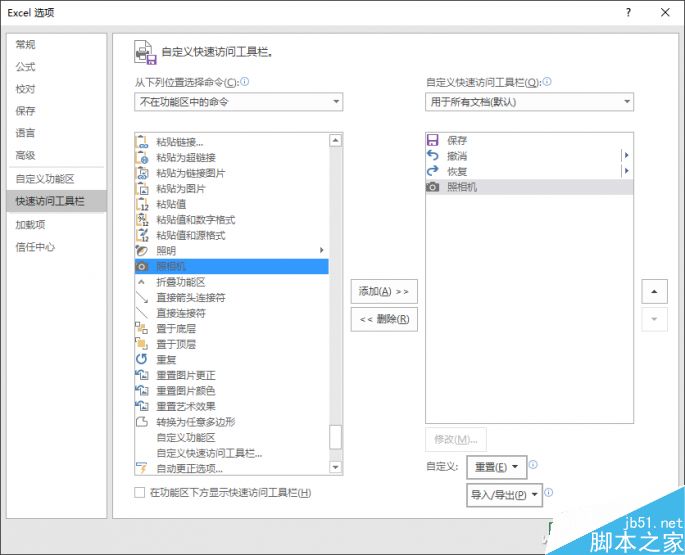Open the 自定义功能区 category
685x555 pixels.
tap(56, 179)
